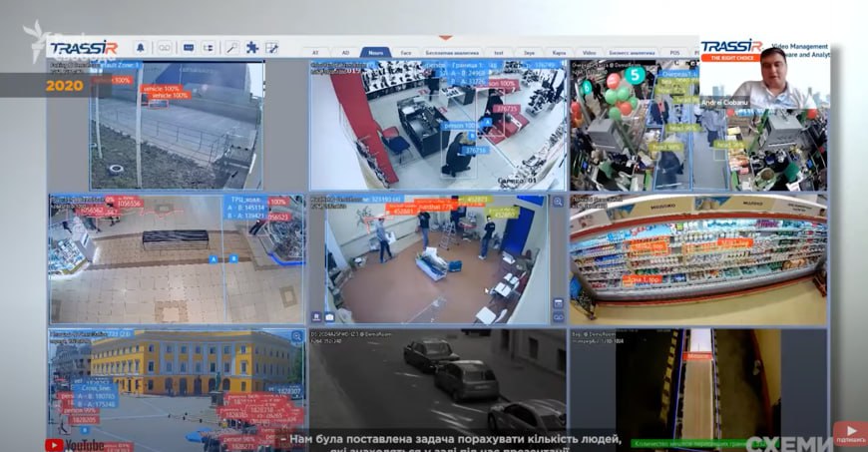Click the red YouTube subscribe button
This screenshot has width=868, height=452.
click(850, 434)
